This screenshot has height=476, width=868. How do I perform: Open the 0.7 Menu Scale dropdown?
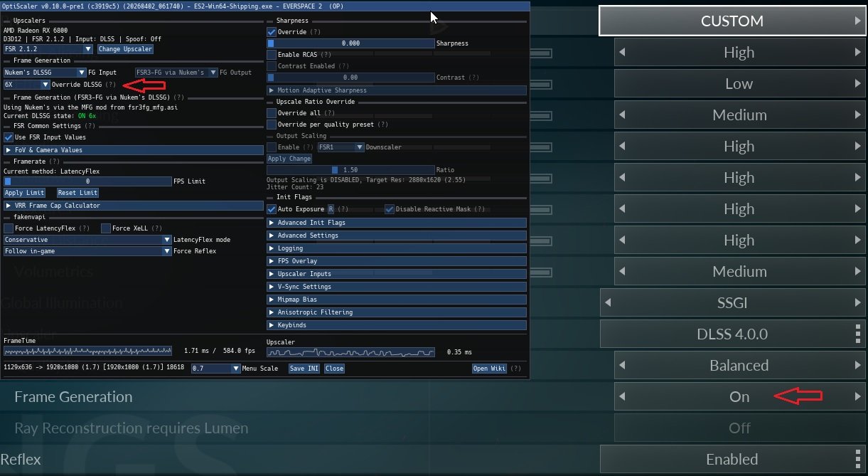coord(216,369)
